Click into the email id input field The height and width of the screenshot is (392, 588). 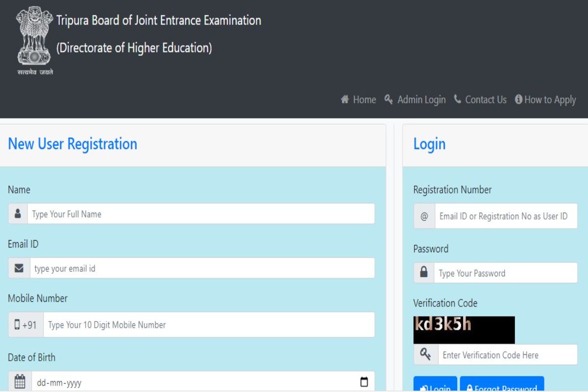pyautogui.click(x=202, y=269)
